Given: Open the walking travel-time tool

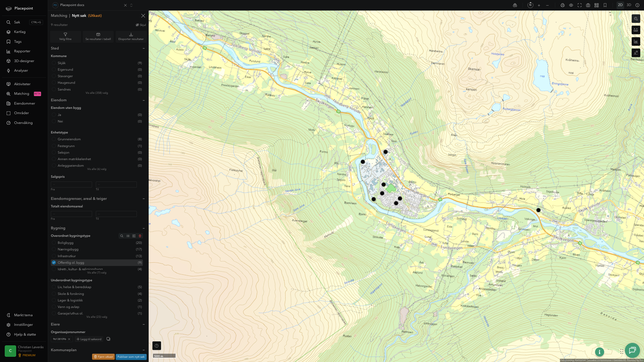Looking at the screenshot, I should pos(636,53).
